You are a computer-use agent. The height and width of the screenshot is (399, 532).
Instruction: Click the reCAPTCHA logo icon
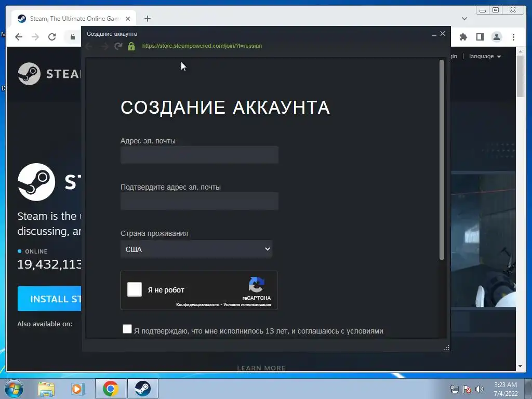(x=256, y=284)
